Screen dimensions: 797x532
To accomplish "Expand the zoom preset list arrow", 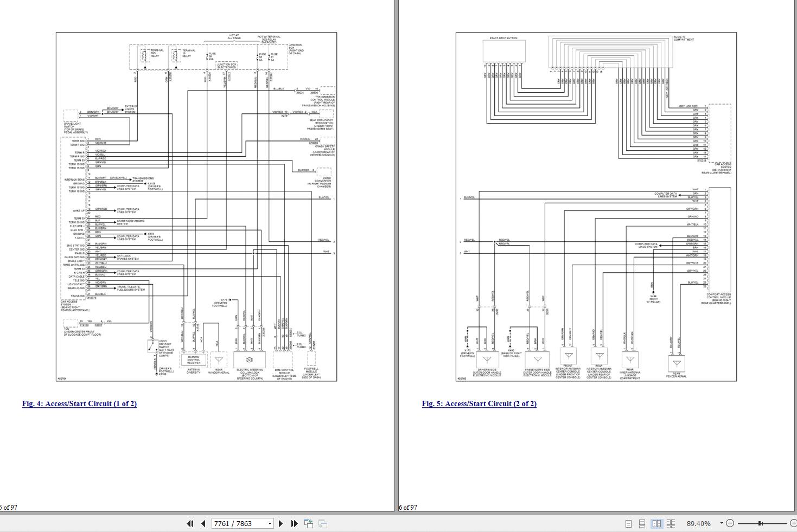I will tap(721, 523).
